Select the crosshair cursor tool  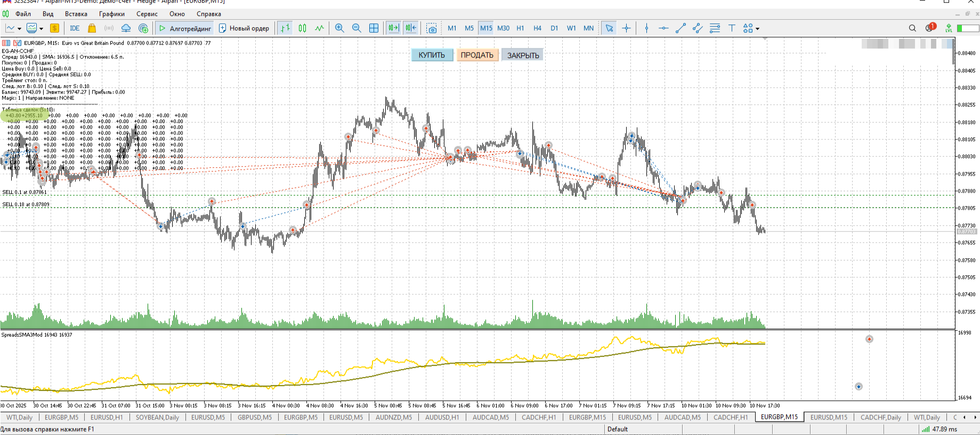click(x=626, y=28)
